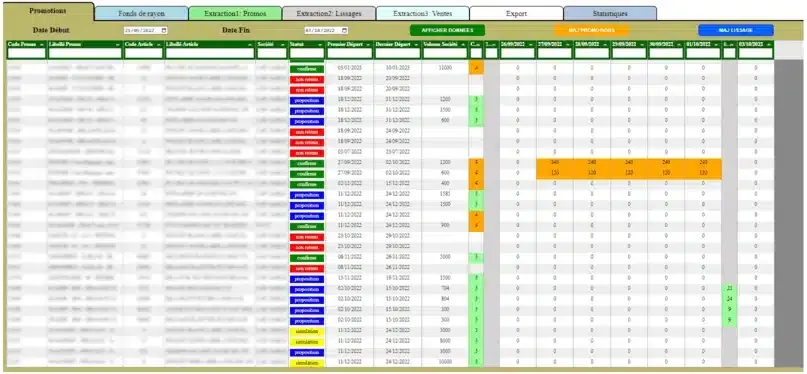
Task: Select the green cell with value 24
Action: pos(729,299)
